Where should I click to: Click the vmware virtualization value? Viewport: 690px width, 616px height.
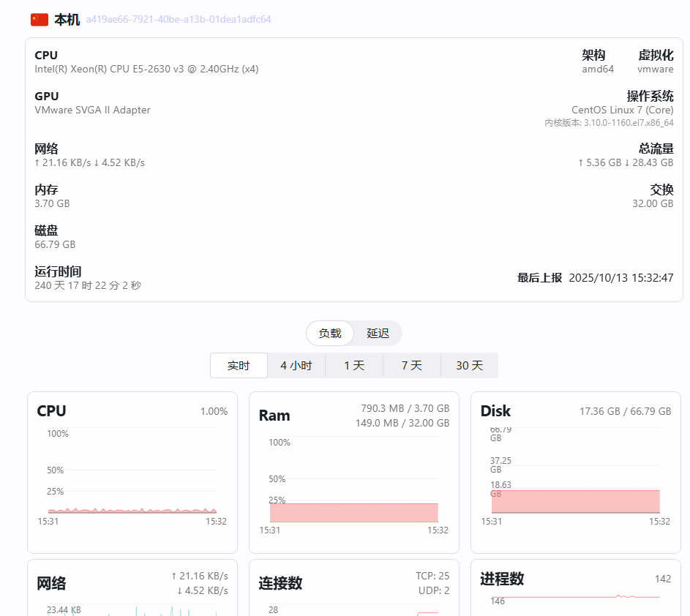tap(655, 69)
